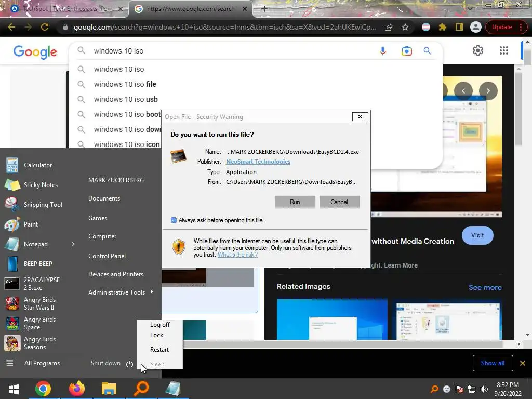This screenshot has height=399, width=532.
Task: Choose suggestion windows 10 iso usb
Action: [126, 99]
